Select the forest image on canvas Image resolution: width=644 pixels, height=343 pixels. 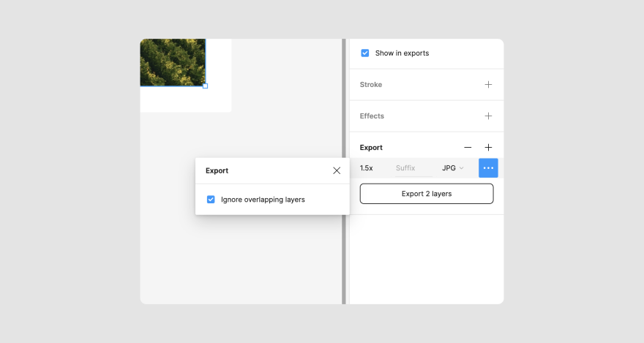(173, 62)
